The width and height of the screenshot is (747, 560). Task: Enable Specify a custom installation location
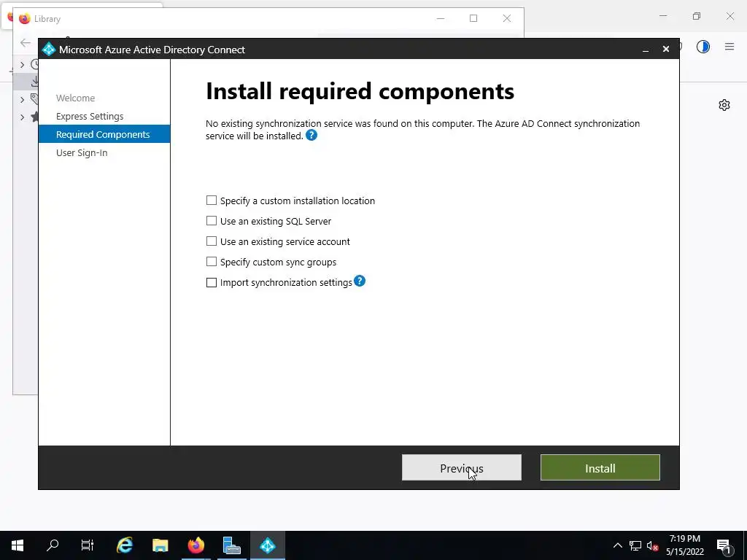[211, 201]
